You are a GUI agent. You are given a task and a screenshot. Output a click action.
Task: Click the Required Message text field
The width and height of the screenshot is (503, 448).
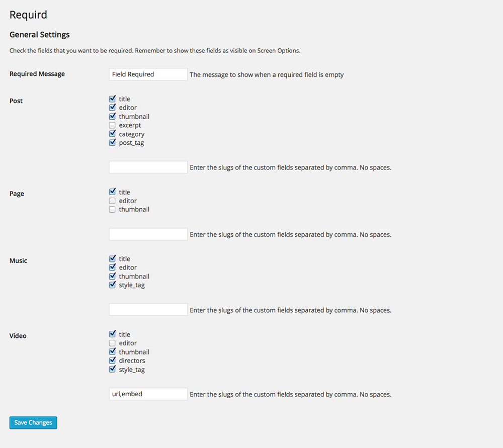[x=148, y=74]
